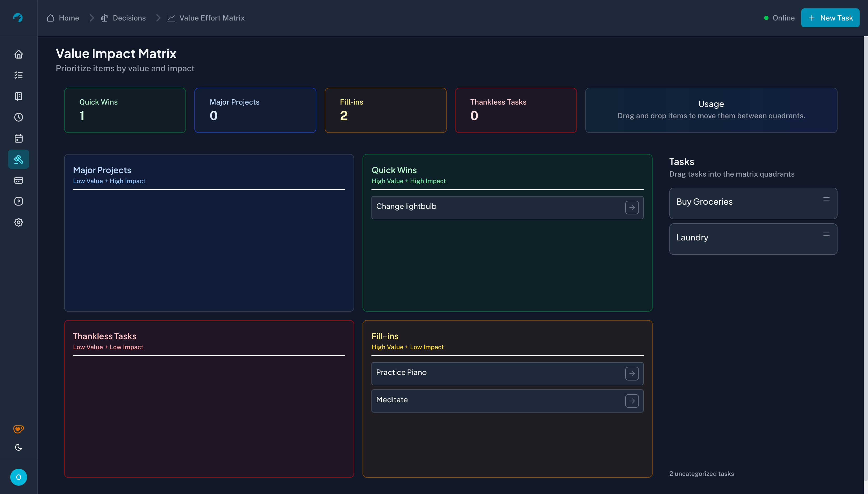Open the user avatar O
Viewport: 868px width, 494px height.
[x=19, y=477]
